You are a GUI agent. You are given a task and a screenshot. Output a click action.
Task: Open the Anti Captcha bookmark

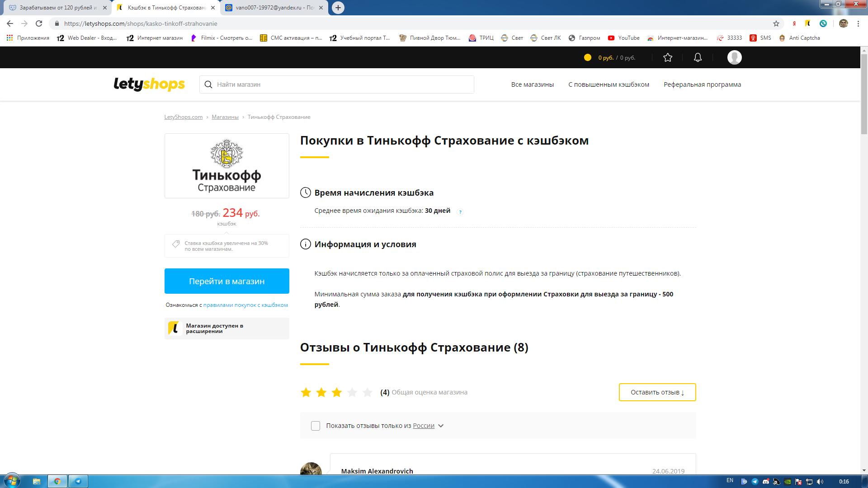[799, 38]
